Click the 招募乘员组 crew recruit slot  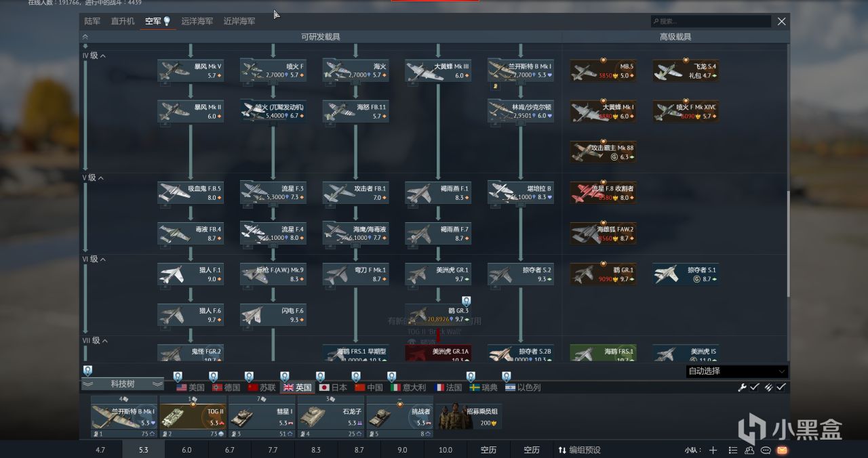(469, 417)
